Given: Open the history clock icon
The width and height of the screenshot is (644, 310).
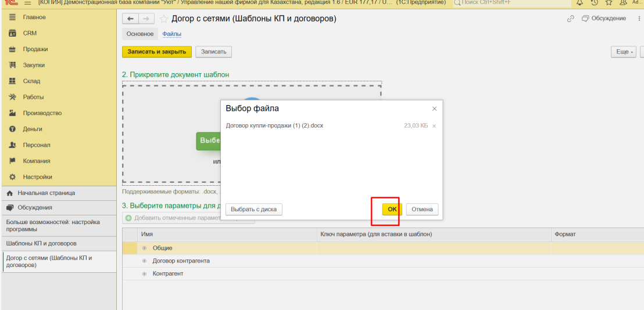Looking at the screenshot, I should pyautogui.click(x=594, y=3).
